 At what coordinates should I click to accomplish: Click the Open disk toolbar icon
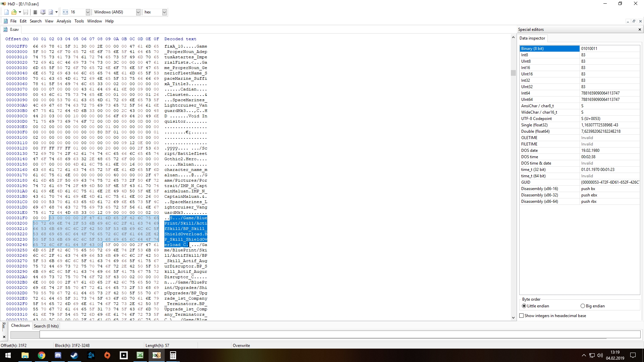[x=43, y=12]
